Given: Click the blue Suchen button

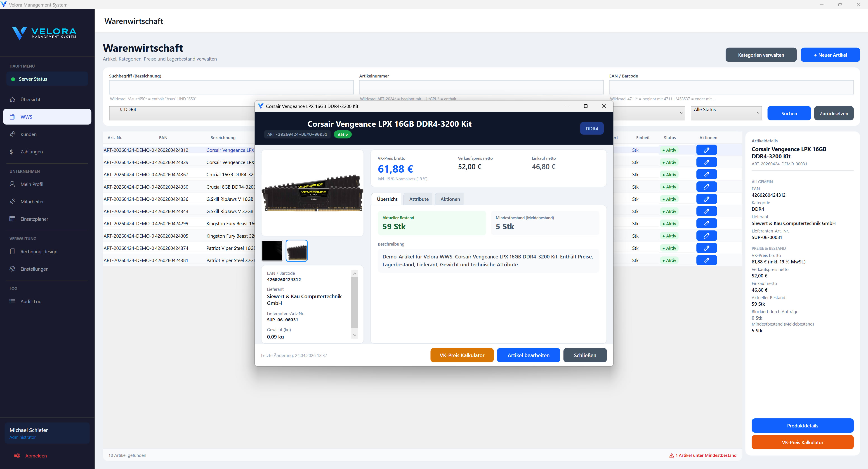Looking at the screenshot, I should pos(789,113).
